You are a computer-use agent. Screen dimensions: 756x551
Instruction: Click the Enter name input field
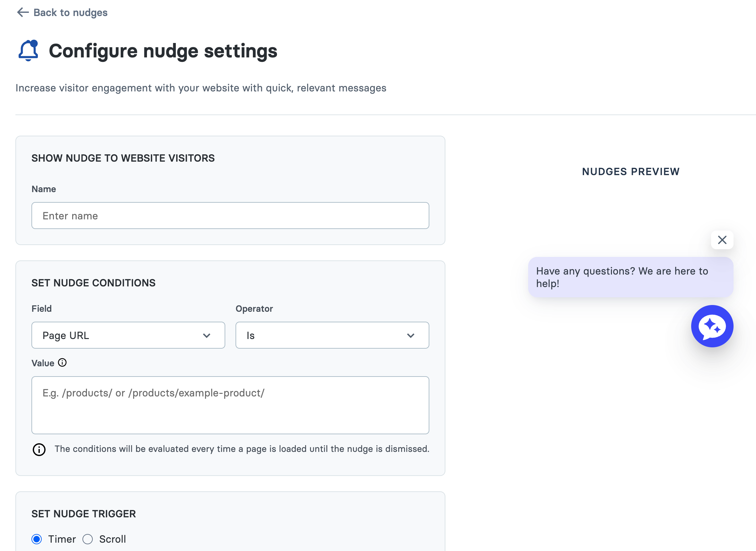click(230, 216)
